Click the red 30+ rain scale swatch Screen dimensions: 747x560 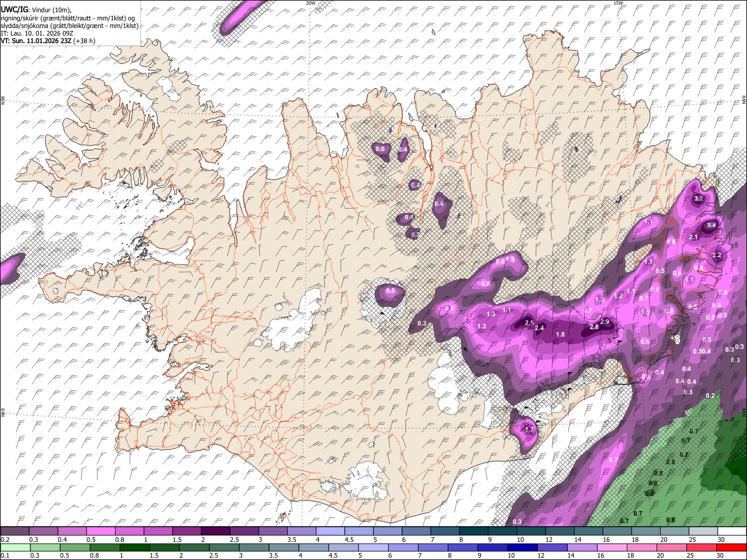[731, 548]
